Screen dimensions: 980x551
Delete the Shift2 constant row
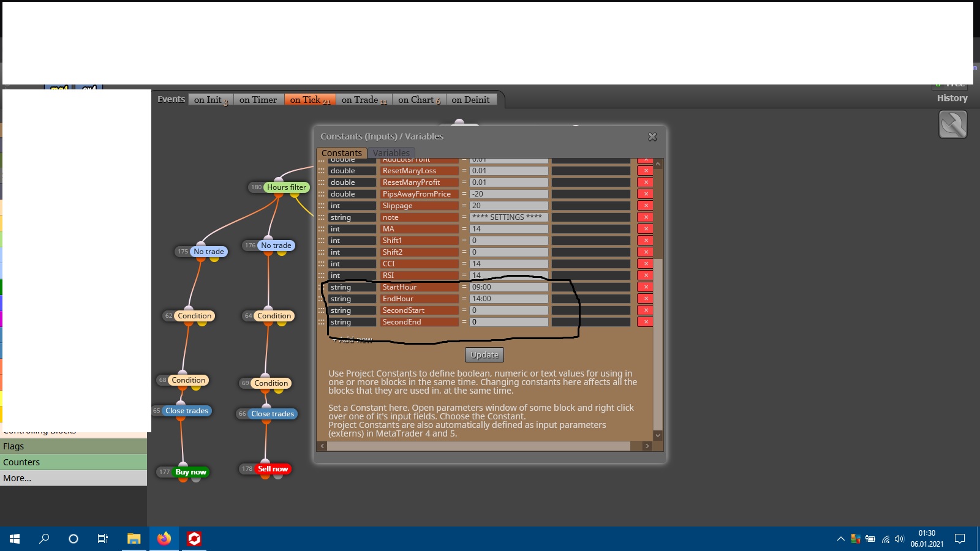tap(645, 252)
